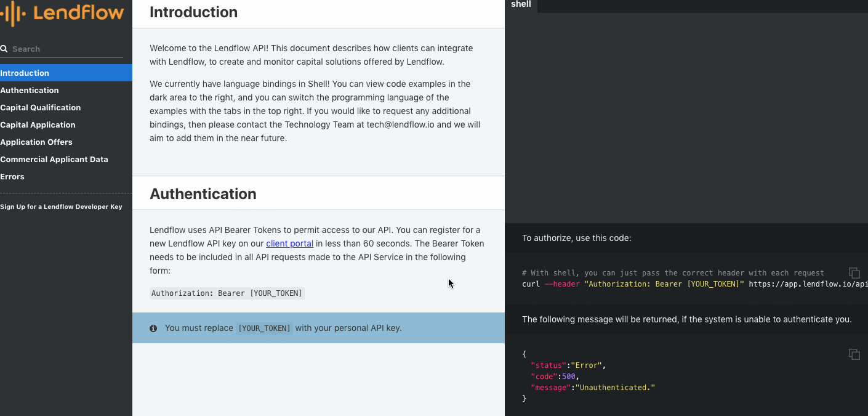This screenshot has width=868, height=416.
Task: Click the "status":"Error" JSON line
Action: [x=568, y=365]
